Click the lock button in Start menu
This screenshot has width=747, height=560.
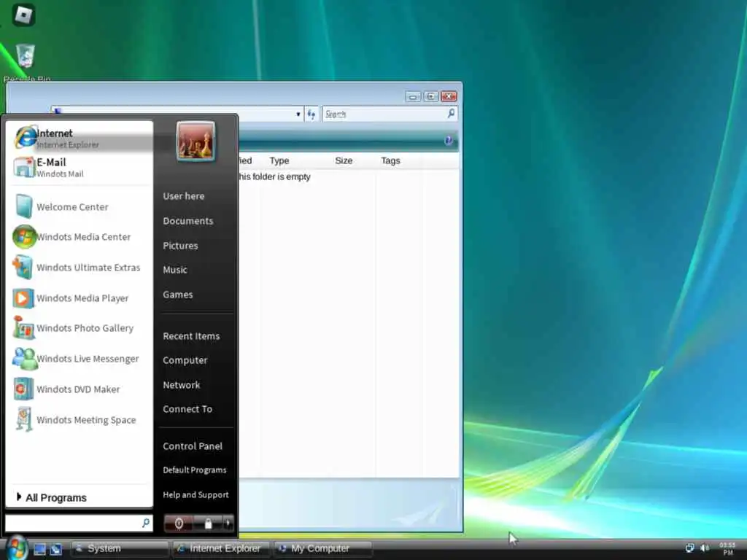[208, 524]
